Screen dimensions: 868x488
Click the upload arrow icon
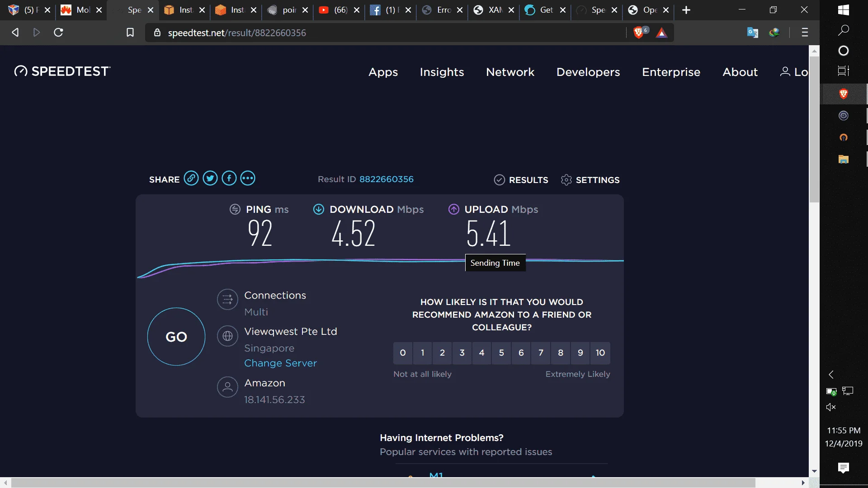[453, 209]
